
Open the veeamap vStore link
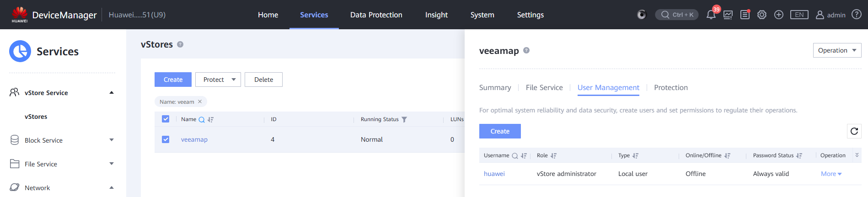(x=194, y=139)
